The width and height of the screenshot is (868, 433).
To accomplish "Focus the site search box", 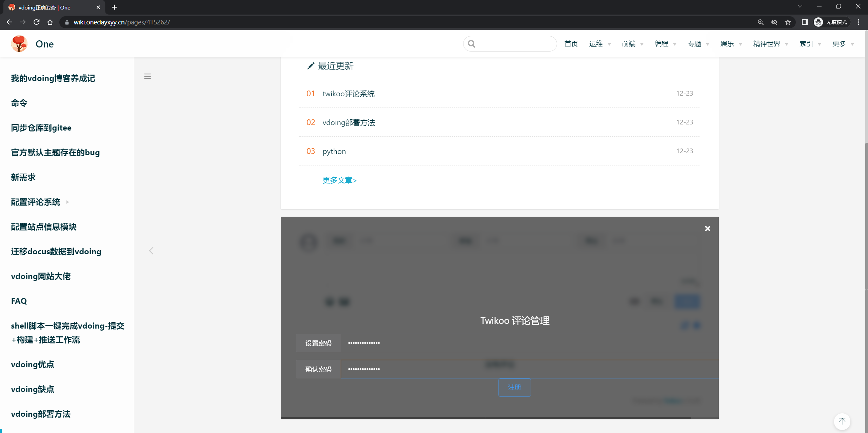I will click(x=510, y=44).
